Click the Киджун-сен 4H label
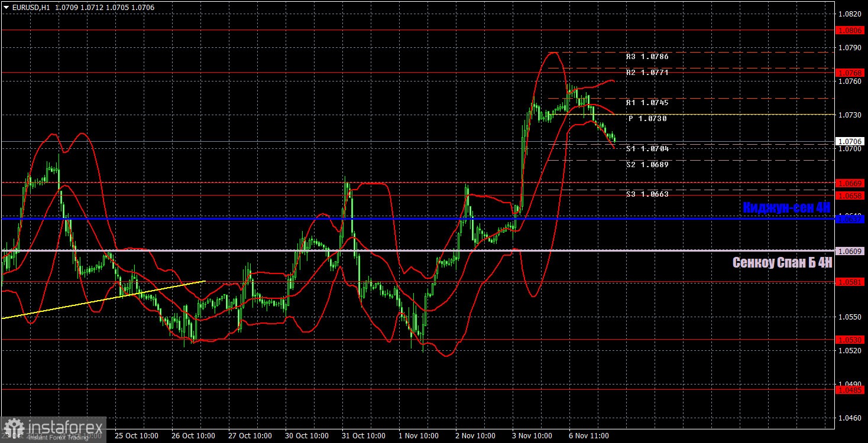 pos(787,208)
